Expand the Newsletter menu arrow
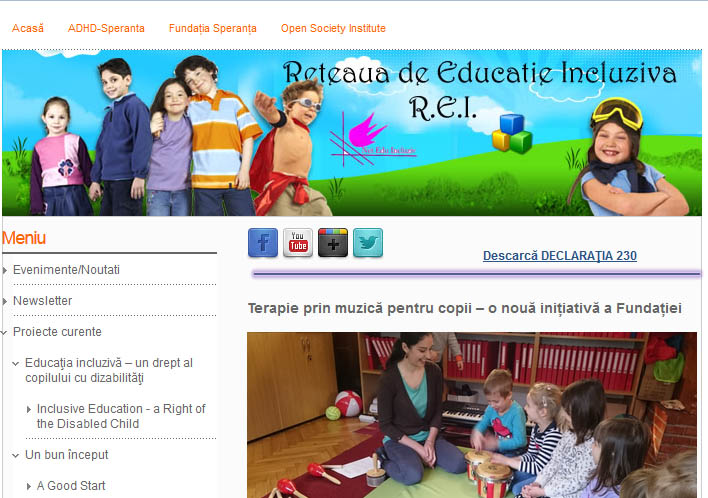 click(x=6, y=302)
